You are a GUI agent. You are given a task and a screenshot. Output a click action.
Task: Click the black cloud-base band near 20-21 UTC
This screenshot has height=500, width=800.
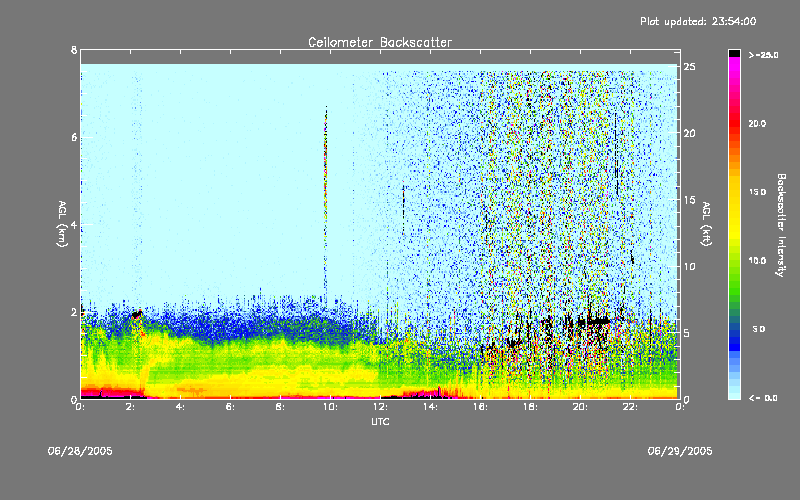click(592, 321)
